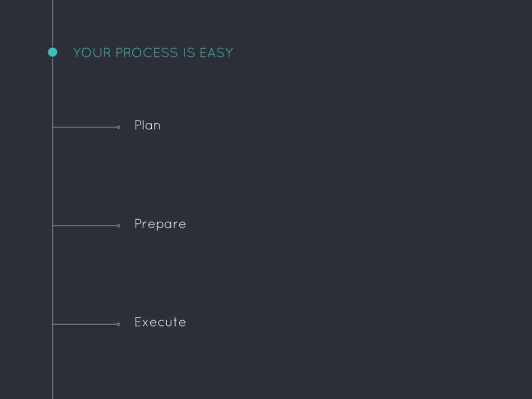This screenshot has width=532, height=399.
Task: Select the 'Prepare' step label
Action: 160,224
